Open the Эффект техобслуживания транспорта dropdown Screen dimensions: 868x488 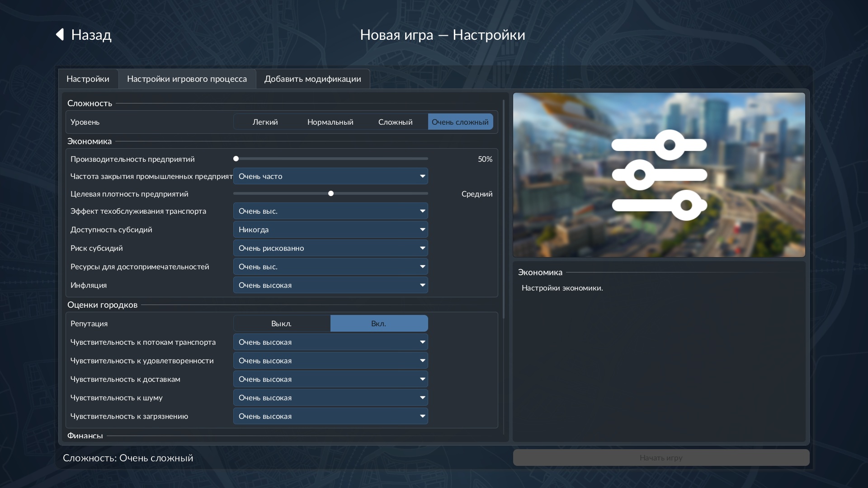pos(330,211)
